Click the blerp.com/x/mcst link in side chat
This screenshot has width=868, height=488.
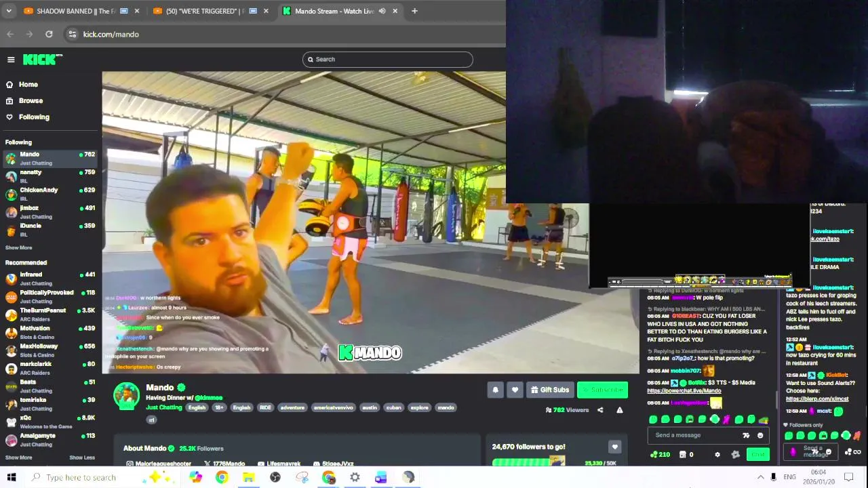(816, 399)
